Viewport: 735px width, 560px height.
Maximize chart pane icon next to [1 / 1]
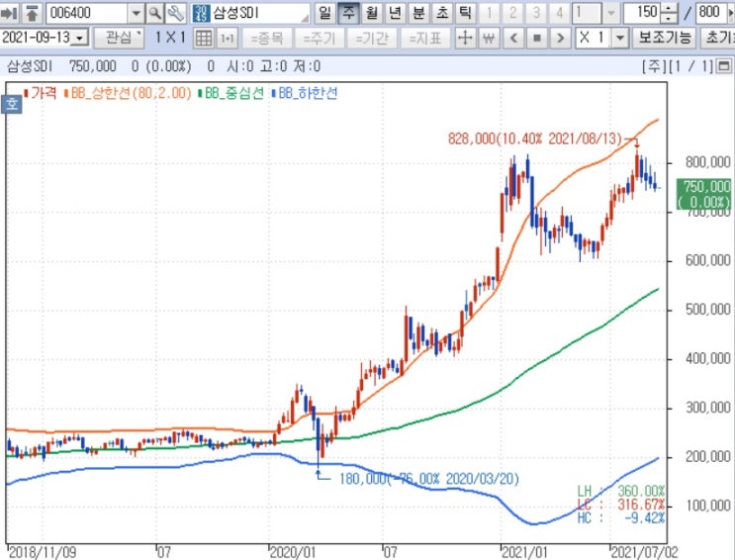click(724, 66)
